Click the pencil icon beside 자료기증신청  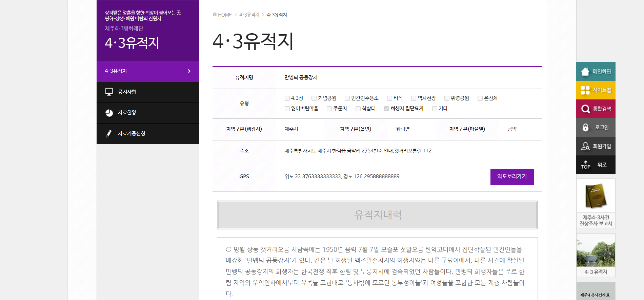109,134
